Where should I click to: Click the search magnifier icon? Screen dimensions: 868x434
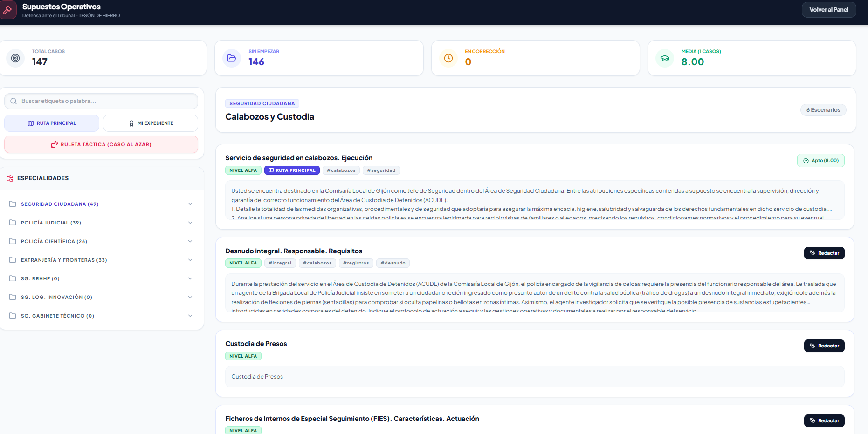tap(14, 101)
